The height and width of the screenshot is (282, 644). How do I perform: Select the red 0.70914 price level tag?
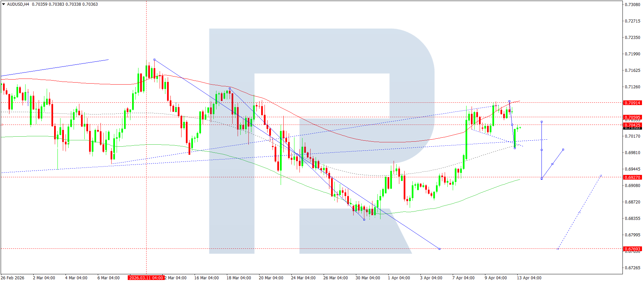click(632, 103)
